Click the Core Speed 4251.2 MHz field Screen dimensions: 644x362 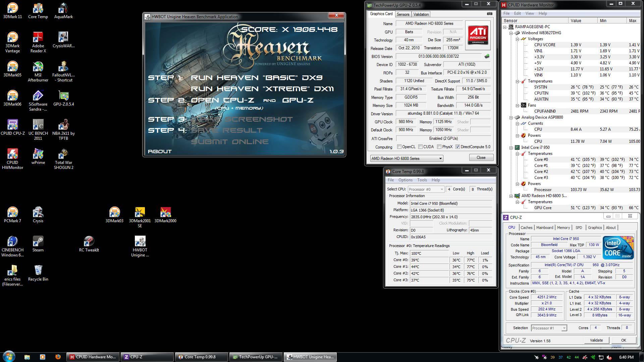pos(547,297)
